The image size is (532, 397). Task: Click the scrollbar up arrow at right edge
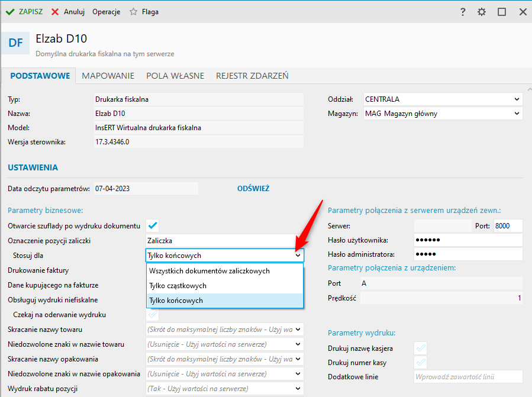[x=529, y=89]
